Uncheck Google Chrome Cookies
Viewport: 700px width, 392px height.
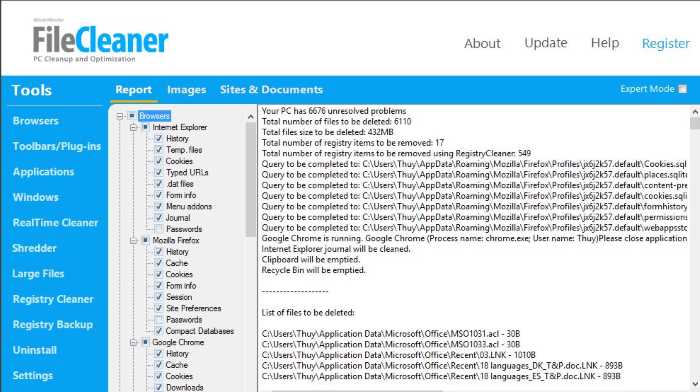[158, 376]
